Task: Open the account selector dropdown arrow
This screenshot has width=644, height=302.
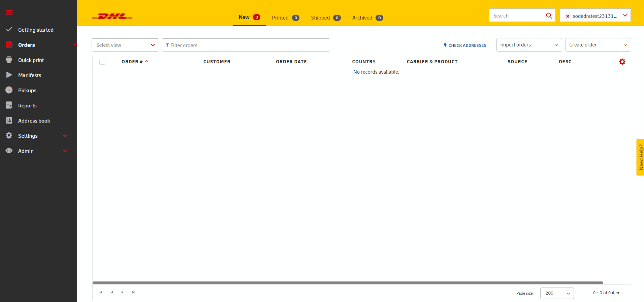Action: pos(625,15)
